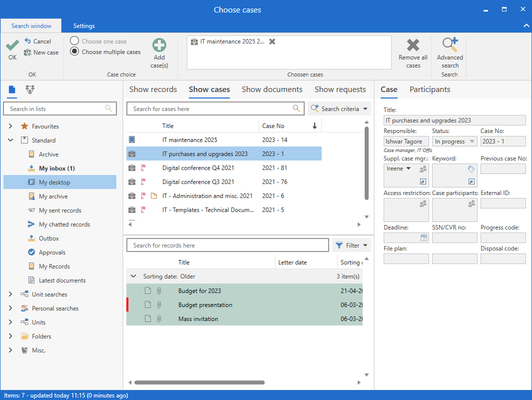Click the Cancel button
The height and width of the screenshot is (400, 532).
[x=37, y=41]
